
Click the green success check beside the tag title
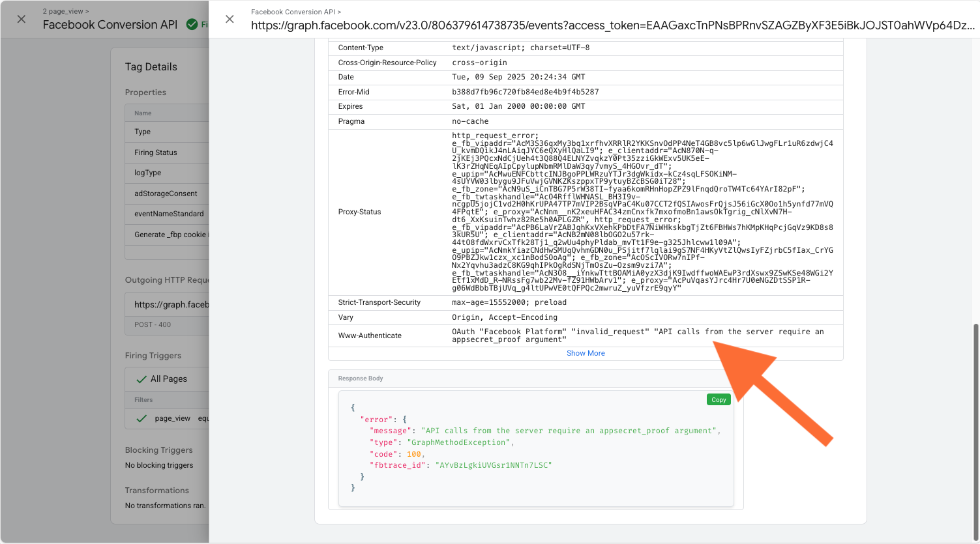tap(192, 24)
